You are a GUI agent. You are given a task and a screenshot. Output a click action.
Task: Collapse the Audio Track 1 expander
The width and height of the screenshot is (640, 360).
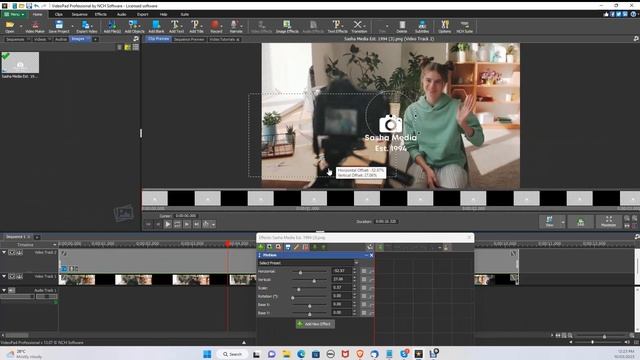coord(4,290)
